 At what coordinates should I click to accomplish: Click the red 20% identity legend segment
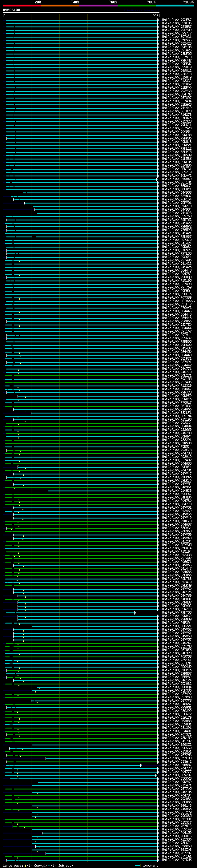22,6
